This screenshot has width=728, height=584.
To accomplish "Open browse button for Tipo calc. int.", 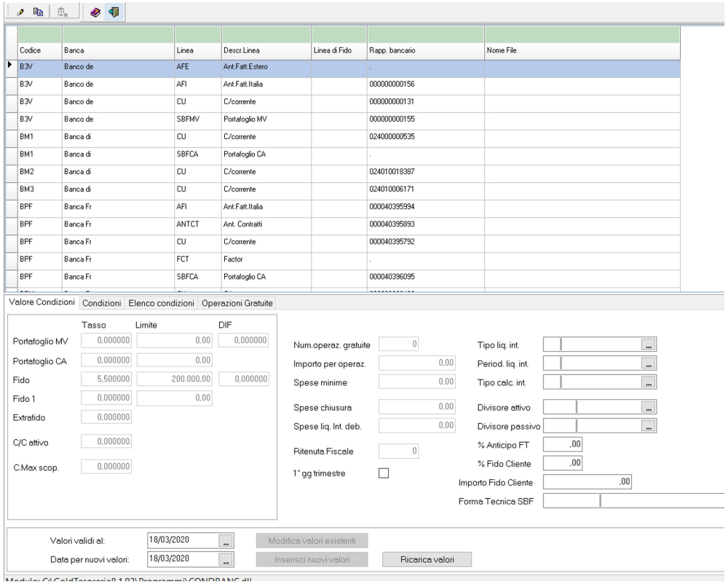I will (648, 381).
